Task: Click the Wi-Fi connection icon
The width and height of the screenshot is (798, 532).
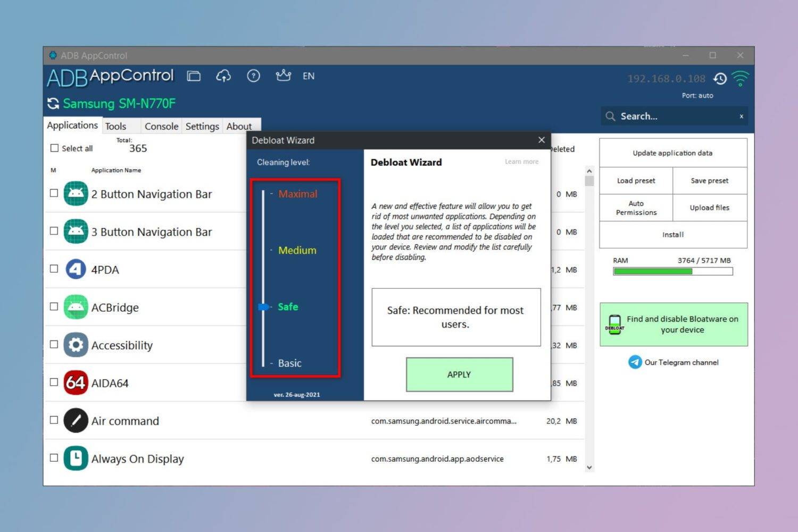Action: 740,79
